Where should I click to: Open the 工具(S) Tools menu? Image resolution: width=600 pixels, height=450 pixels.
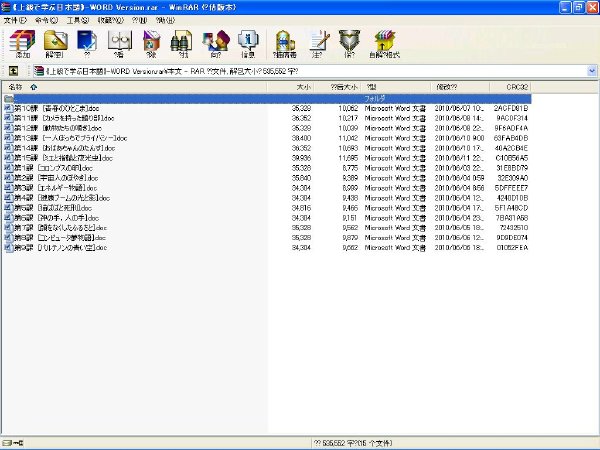77,20
